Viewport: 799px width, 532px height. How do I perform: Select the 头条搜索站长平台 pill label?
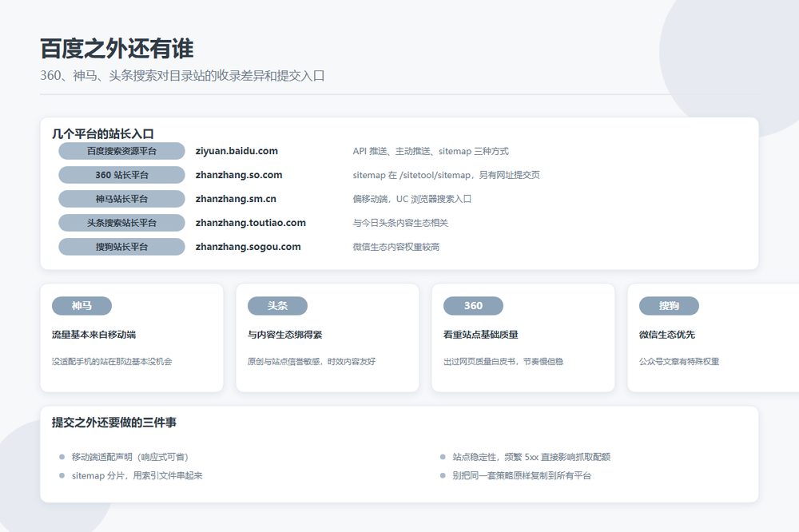[x=121, y=223]
